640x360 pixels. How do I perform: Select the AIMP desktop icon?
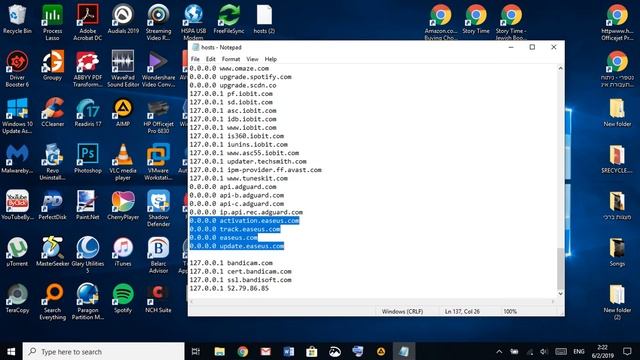tap(123, 112)
